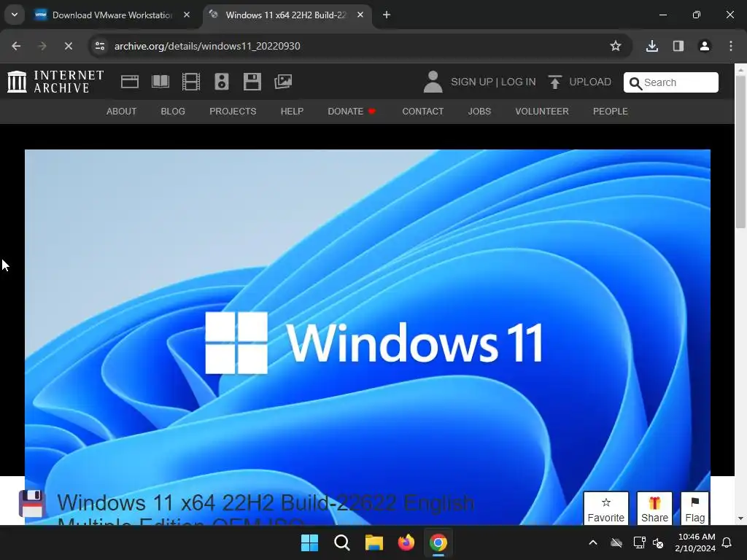Click Chrome icon in taskbar

click(438, 542)
